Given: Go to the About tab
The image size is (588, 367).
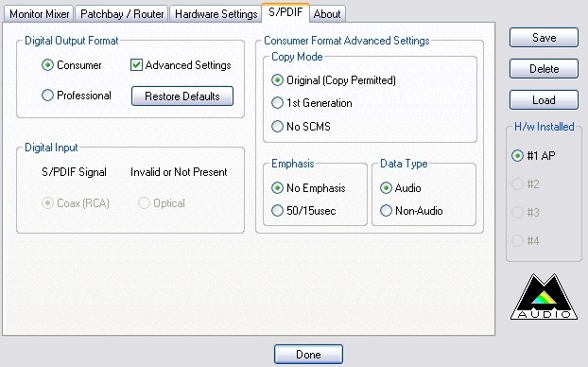Looking at the screenshot, I should pos(327,14).
